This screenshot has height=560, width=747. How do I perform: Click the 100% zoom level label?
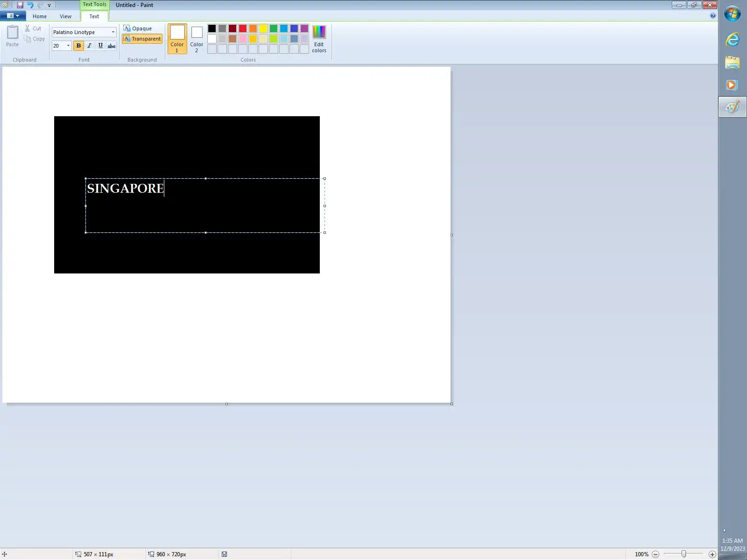(641, 554)
